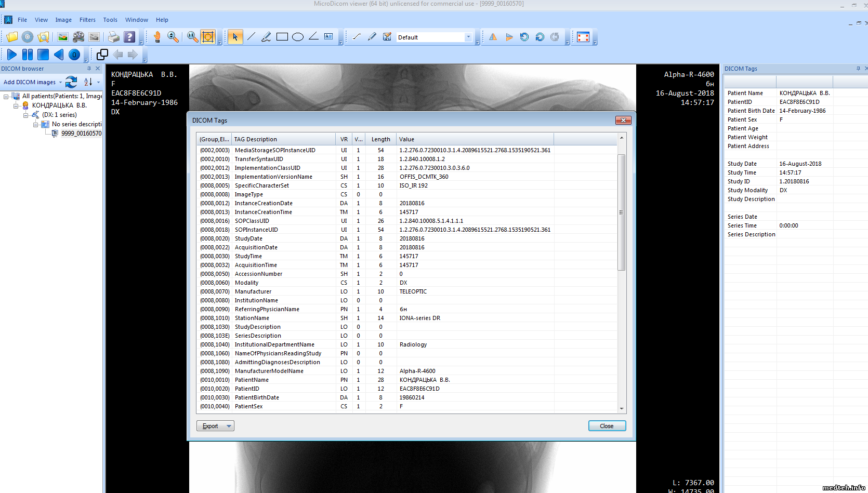Select the Pan hand tool
This screenshot has width=868, height=493.
click(157, 37)
